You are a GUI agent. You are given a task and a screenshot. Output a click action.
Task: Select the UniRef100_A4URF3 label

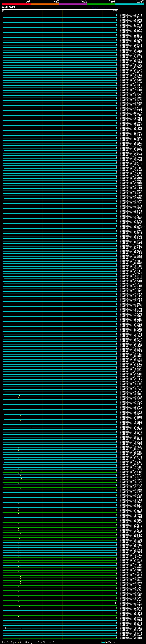point(131,294)
